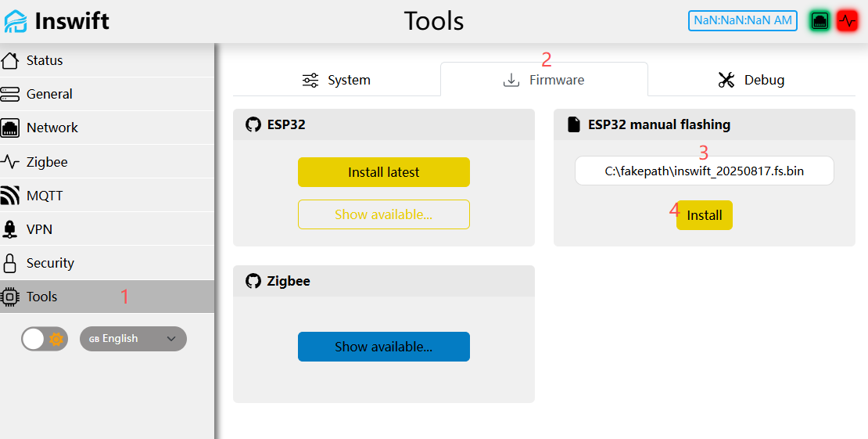Open the Status page

(107, 60)
